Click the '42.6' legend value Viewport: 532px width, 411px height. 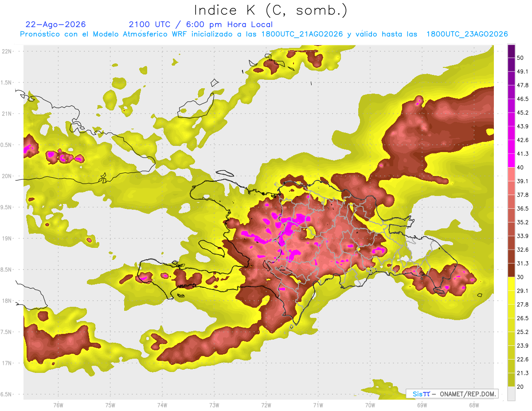coord(523,140)
